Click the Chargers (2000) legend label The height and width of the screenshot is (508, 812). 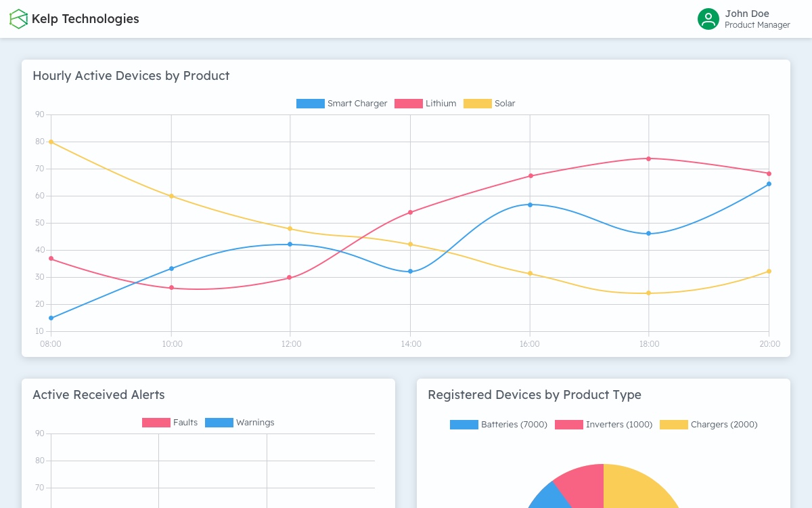tap(724, 425)
